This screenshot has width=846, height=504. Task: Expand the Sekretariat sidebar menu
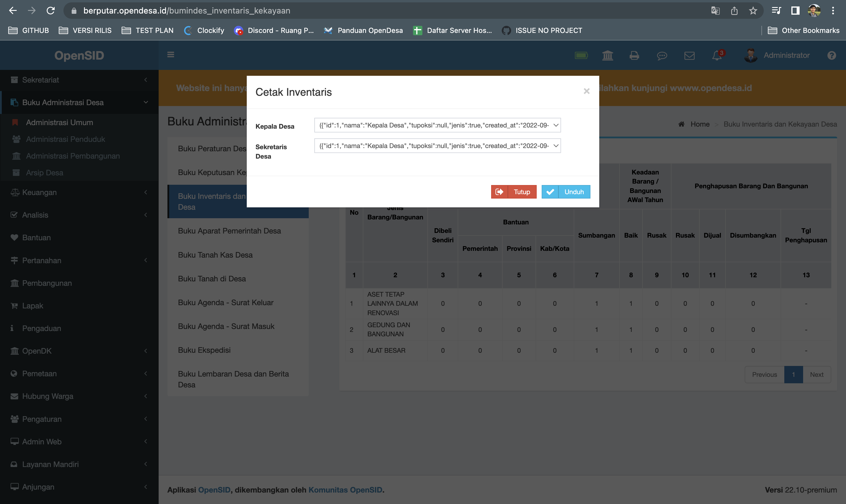(x=79, y=80)
